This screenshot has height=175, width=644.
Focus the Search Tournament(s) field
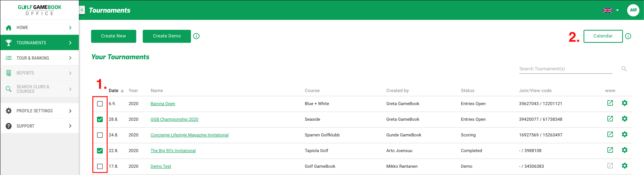pos(565,69)
